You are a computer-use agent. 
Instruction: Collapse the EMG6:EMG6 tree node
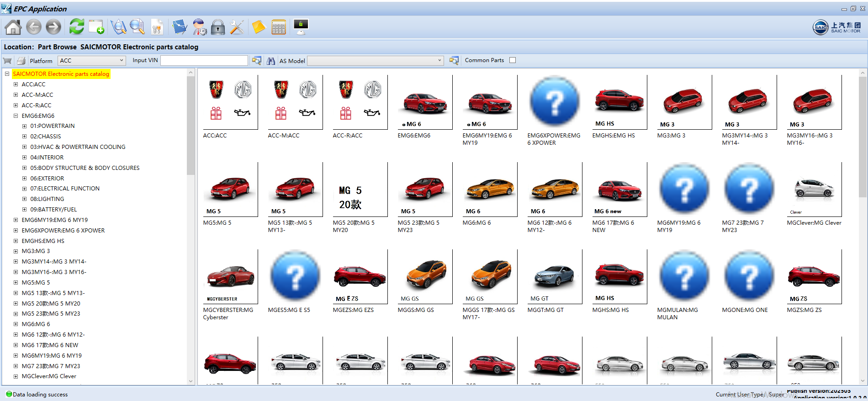(x=16, y=116)
